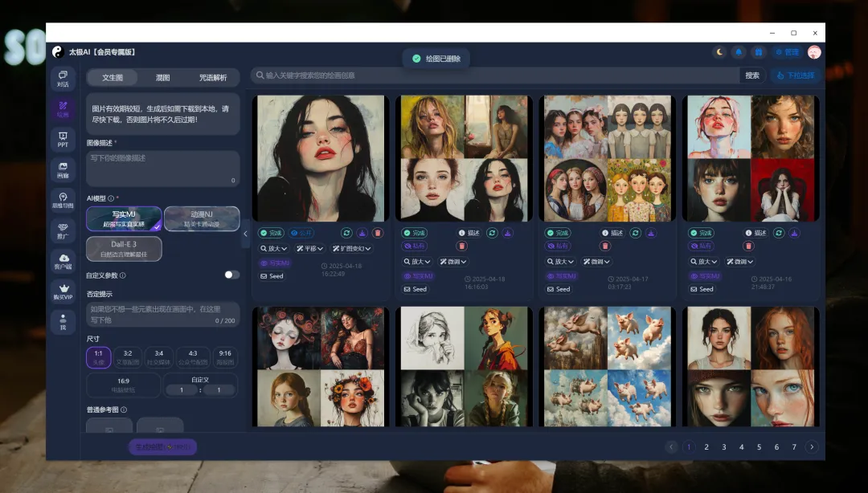
Task: Choose the 3:2 size ratio
Action: click(x=128, y=357)
